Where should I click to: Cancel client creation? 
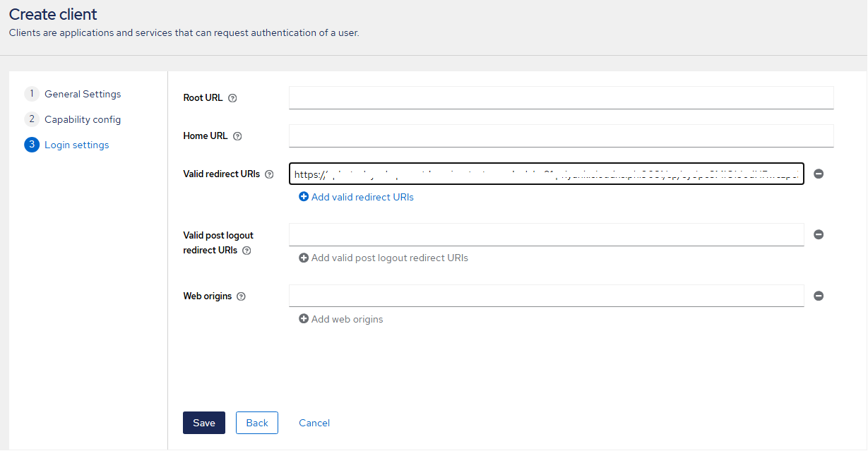click(314, 423)
